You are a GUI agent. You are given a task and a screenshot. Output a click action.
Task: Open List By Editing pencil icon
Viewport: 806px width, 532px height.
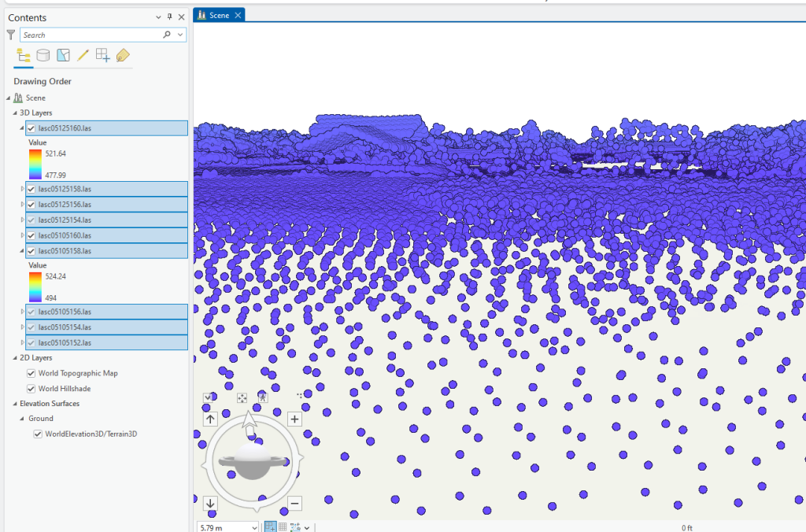coord(83,55)
